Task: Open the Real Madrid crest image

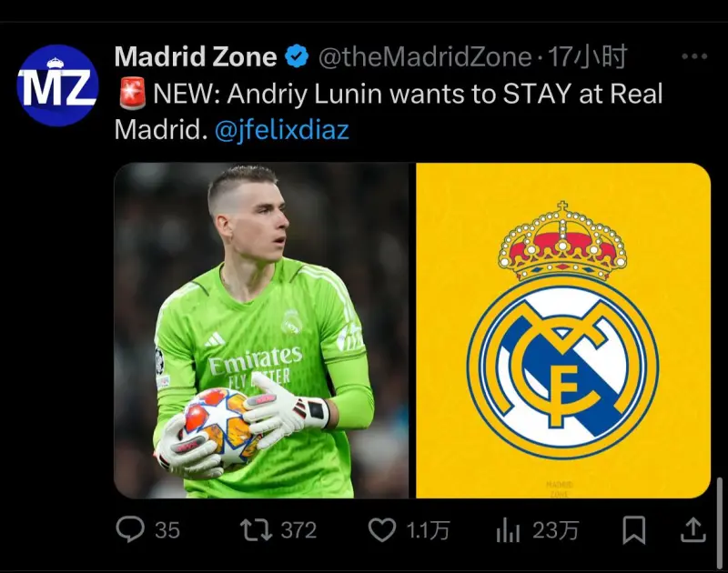Action: [563, 330]
